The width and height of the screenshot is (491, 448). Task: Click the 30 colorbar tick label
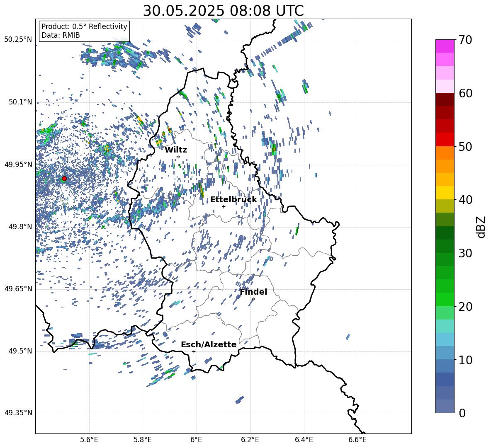tap(465, 253)
